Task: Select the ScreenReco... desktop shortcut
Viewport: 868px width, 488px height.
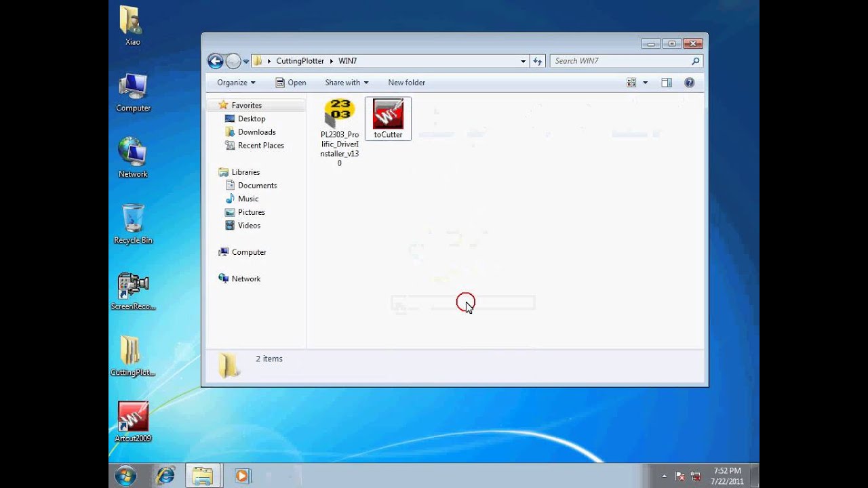Action: (133, 290)
